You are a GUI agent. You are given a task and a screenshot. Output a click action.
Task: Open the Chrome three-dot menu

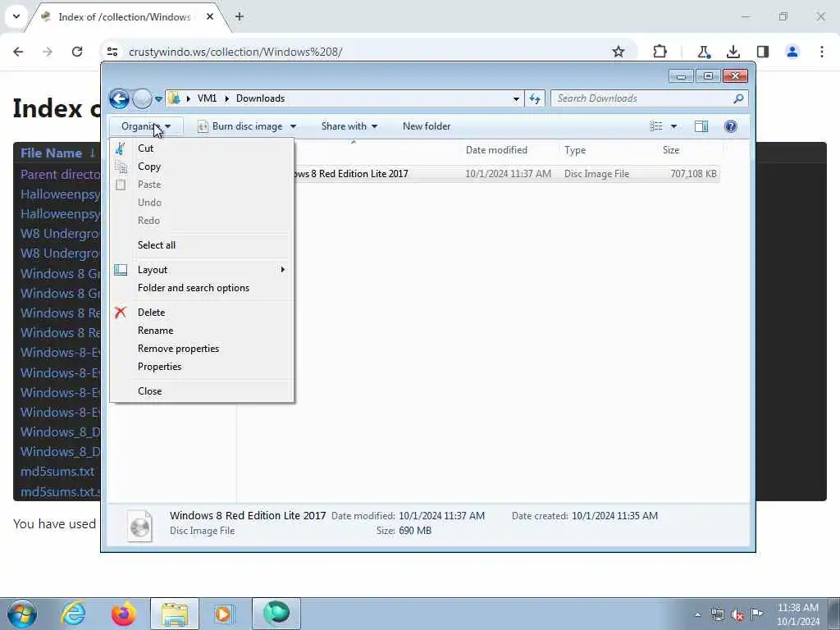pos(822,52)
